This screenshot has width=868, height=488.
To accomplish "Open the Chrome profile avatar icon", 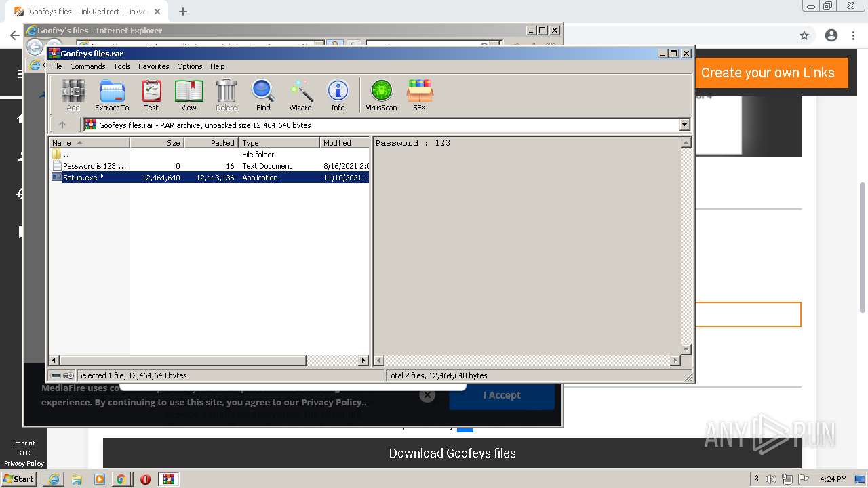I will pyautogui.click(x=831, y=35).
